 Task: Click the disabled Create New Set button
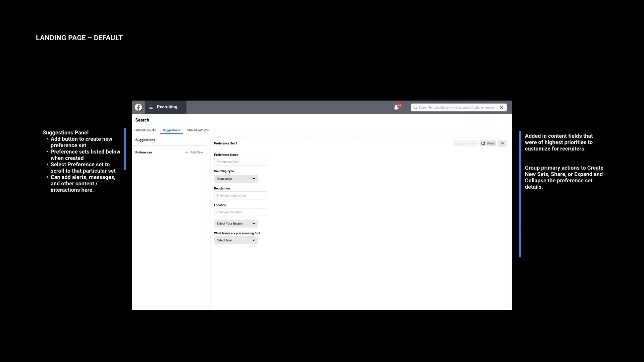[465, 143]
